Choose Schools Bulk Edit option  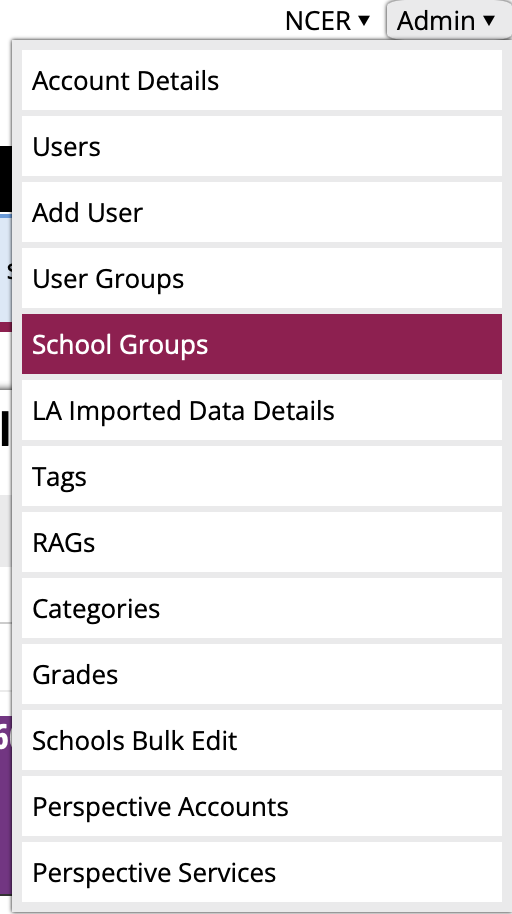(x=261, y=740)
